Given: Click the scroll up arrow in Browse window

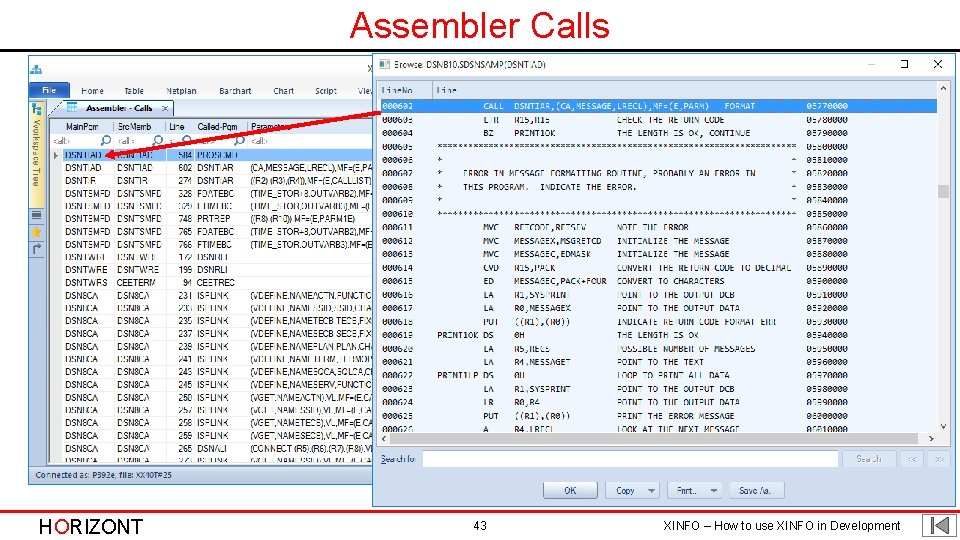Looking at the screenshot, I should tap(943, 89).
